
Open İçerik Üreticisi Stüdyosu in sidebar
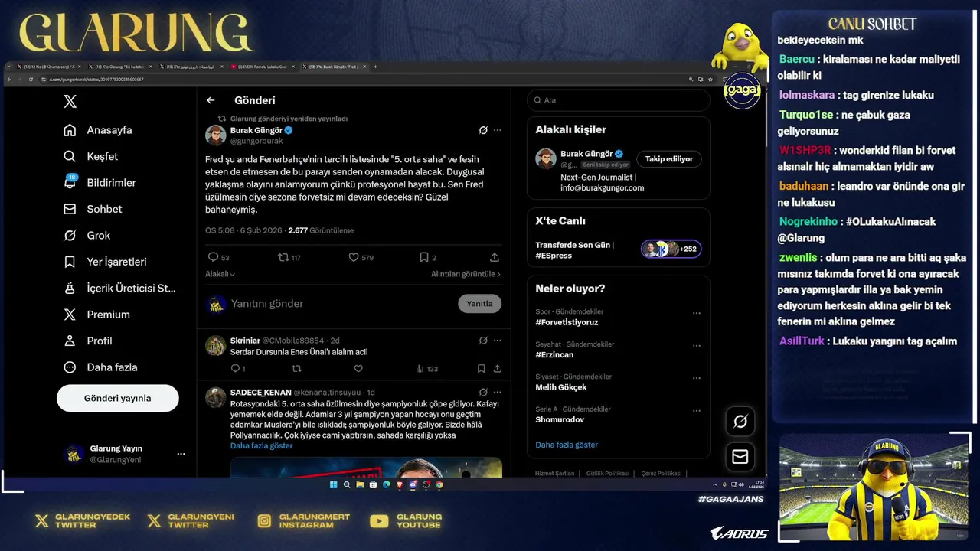tap(119, 288)
